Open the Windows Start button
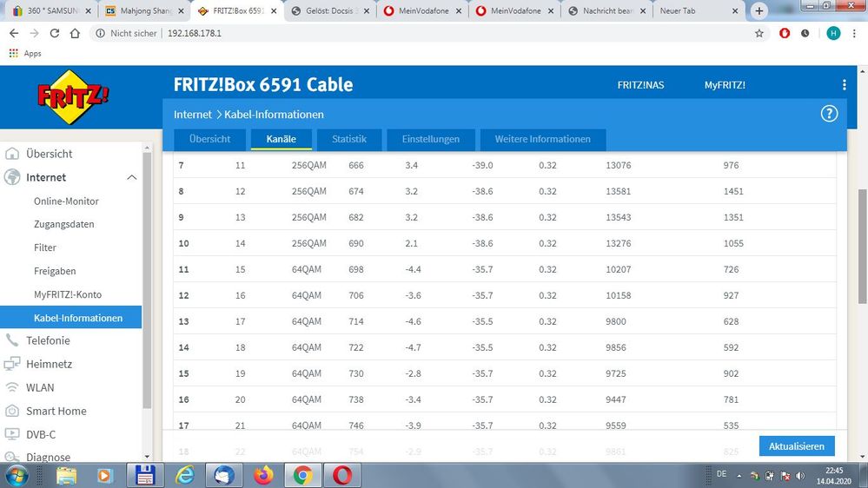The height and width of the screenshot is (488, 868). [16, 475]
